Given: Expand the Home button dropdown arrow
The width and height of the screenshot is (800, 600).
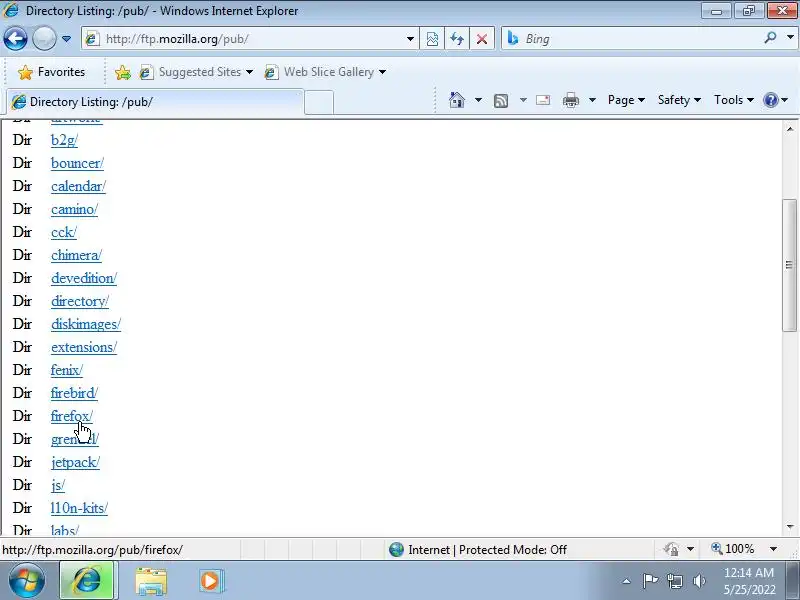Looking at the screenshot, I should click(x=478, y=100).
